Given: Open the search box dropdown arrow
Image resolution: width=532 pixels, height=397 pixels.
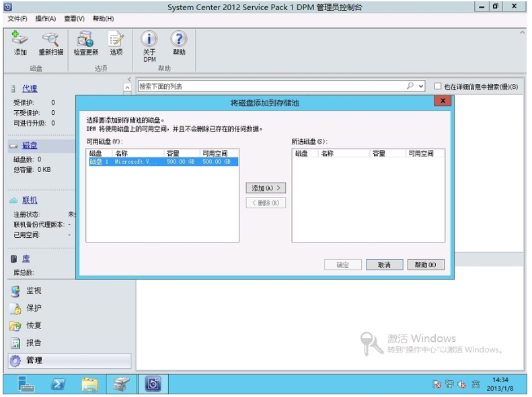Looking at the screenshot, I should pyautogui.click(x=421, y=87).
